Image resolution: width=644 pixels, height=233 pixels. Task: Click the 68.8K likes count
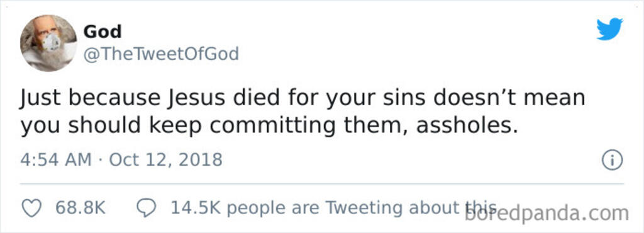(x=80, y=208)
